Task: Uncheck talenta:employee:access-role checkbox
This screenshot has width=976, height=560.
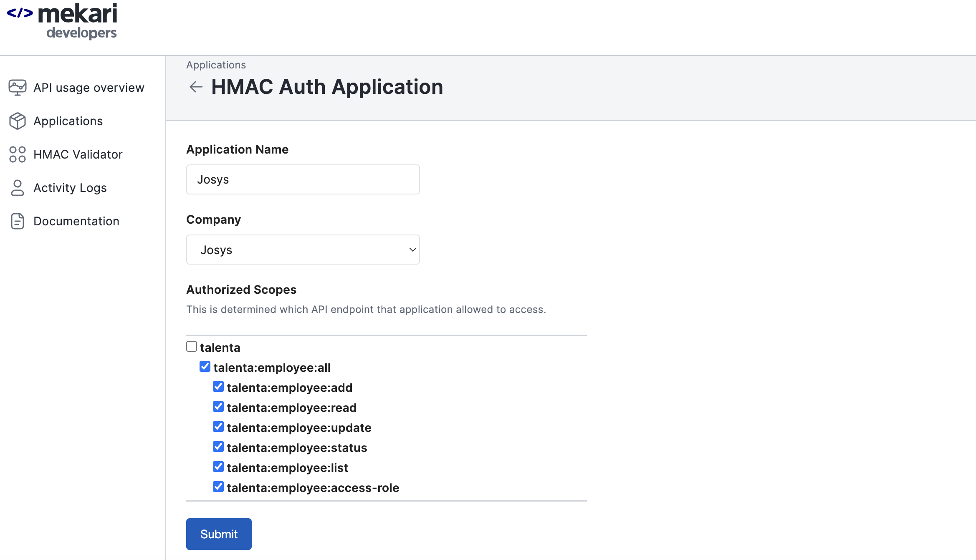Action: (218, 487)
